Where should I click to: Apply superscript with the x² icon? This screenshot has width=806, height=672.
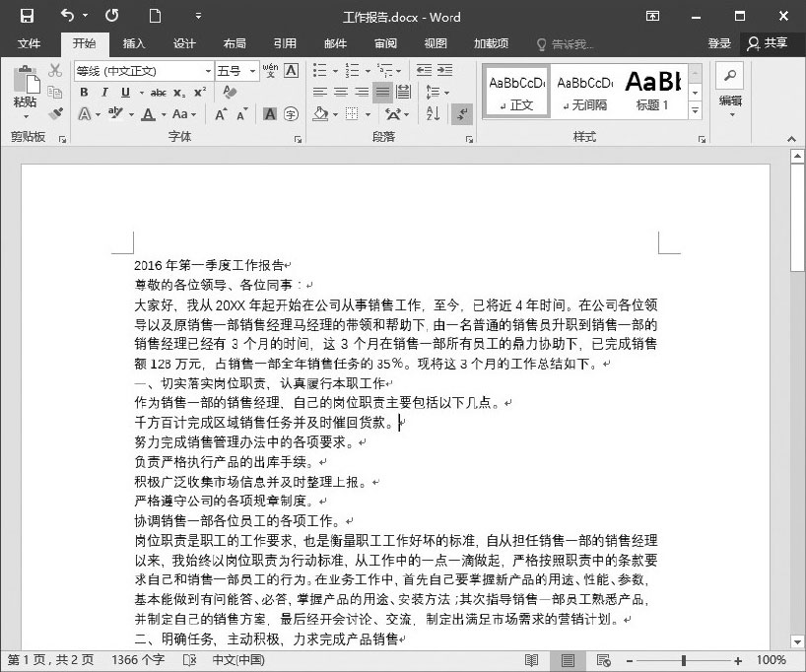[200, 92]
